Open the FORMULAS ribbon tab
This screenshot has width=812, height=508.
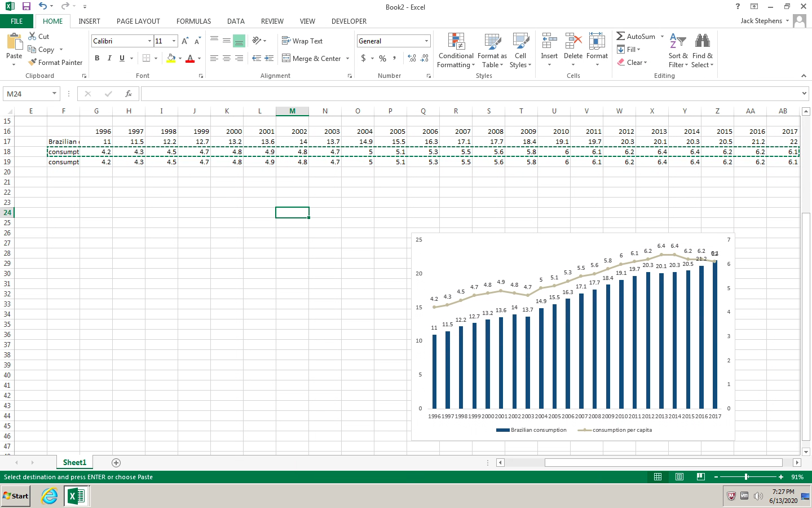tap(193, 21)
